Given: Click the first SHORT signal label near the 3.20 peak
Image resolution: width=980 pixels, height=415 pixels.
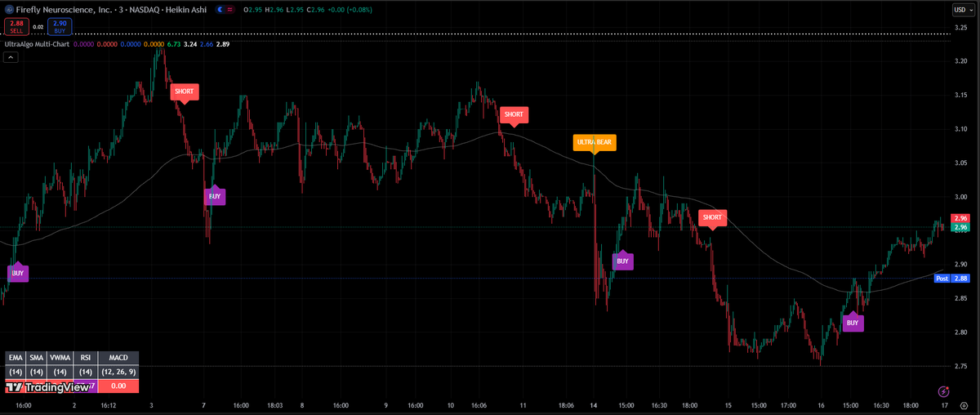Looking at the screenshot, I should tap(184, 91).
